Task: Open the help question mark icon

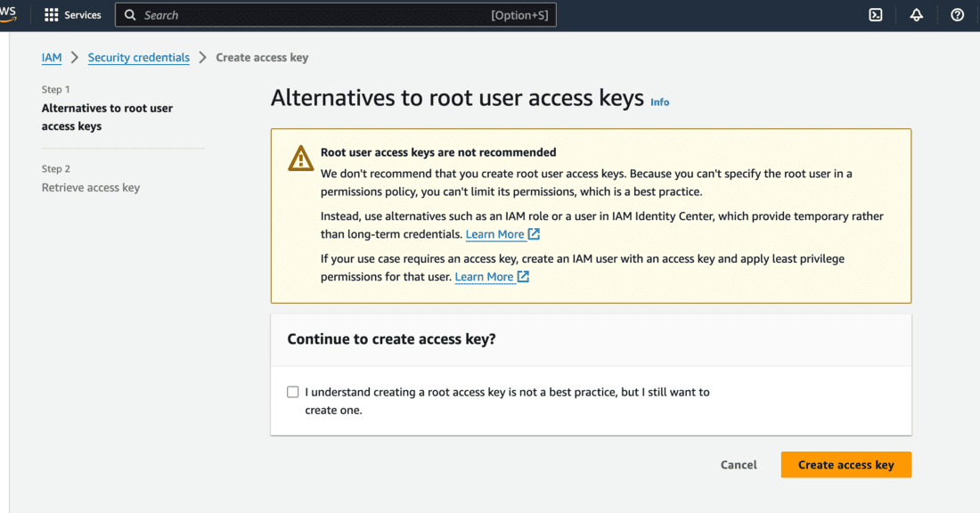Action: (957, 15)
